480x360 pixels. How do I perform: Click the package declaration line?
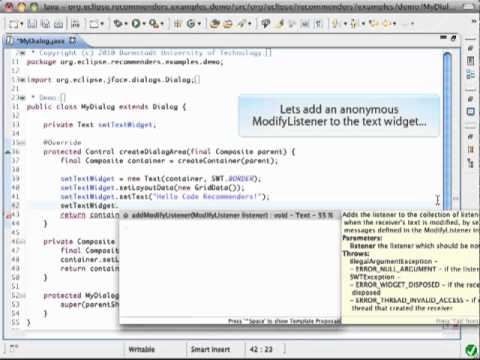pos(125,62)
